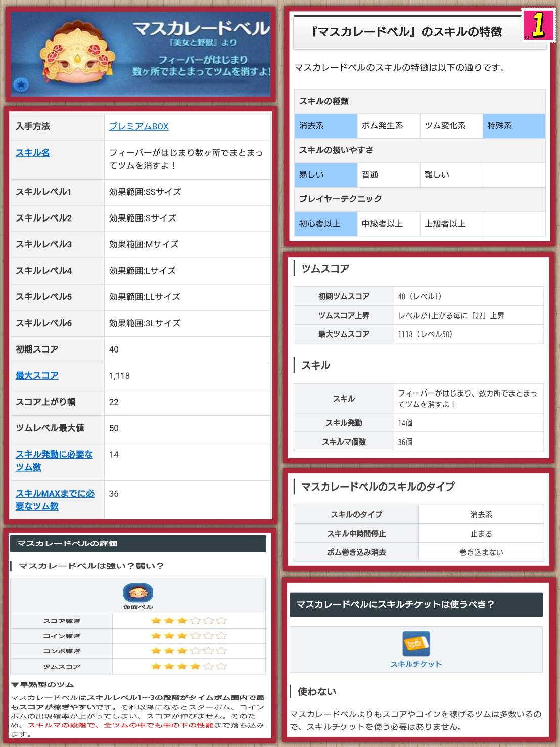This screenshot has height=747, width=560.
Task: Select the 易しい difficulty cell
Action: coord(325,175)
